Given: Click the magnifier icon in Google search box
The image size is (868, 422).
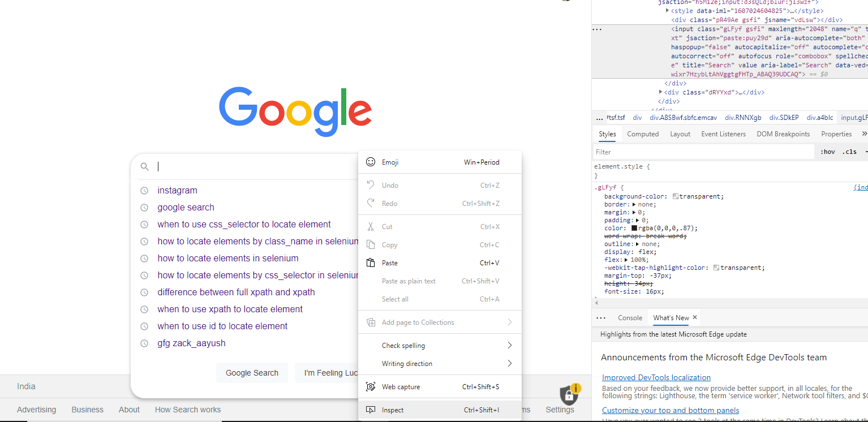Looking at the screenshot, I should (x=145, y=166).
